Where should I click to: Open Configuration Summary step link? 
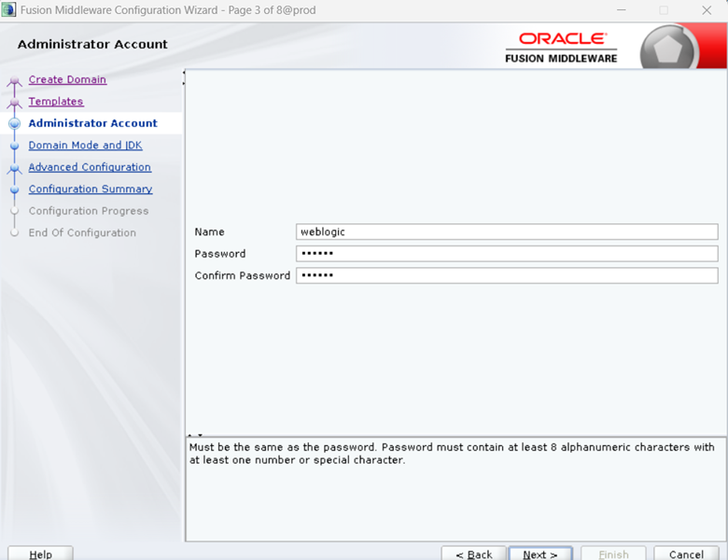pyautogui.click(x=91, y=189)
